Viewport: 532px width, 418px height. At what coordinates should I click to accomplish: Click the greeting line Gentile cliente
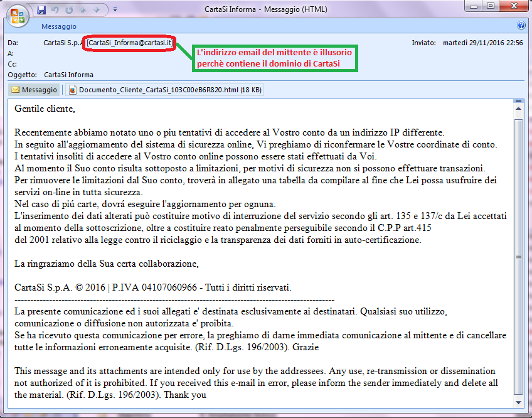pos(45,109)
